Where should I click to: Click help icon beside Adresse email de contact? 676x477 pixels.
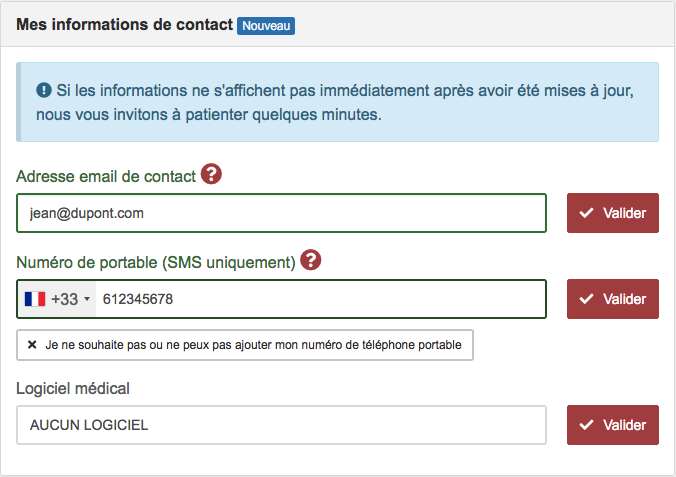click(x=211, y=174)
